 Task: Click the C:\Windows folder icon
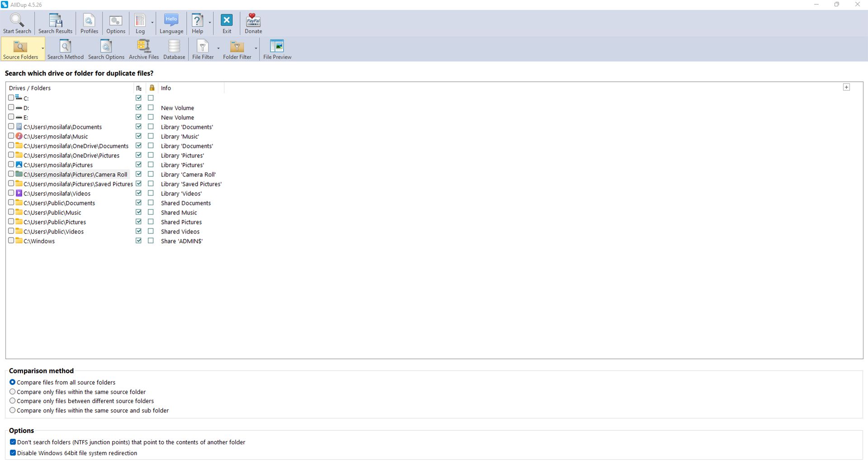click(x=19, y=240)
